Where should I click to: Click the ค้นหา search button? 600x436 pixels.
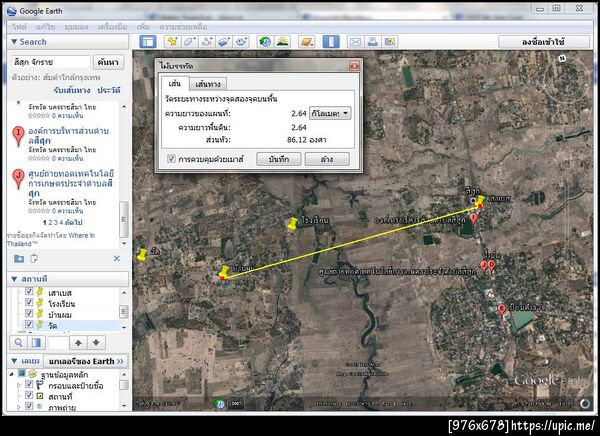tap(108, 62)
